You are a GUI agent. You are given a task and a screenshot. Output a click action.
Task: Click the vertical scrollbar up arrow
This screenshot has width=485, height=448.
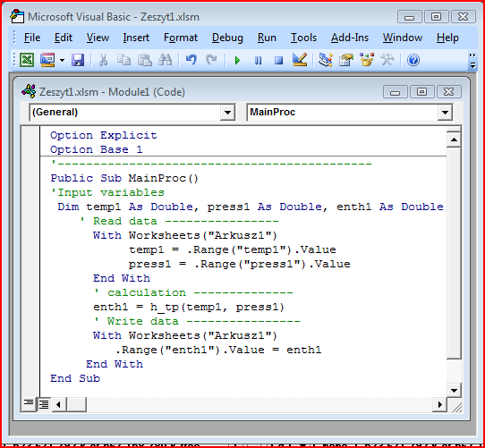[454, 139]
